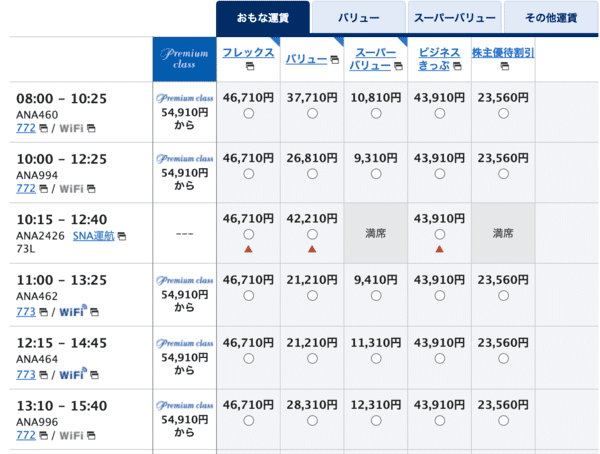The image size is (600, 454).
Task: Click aircraft 773 popup icon for ANA462
Action: pyautogui.click(x=44, y=312)
